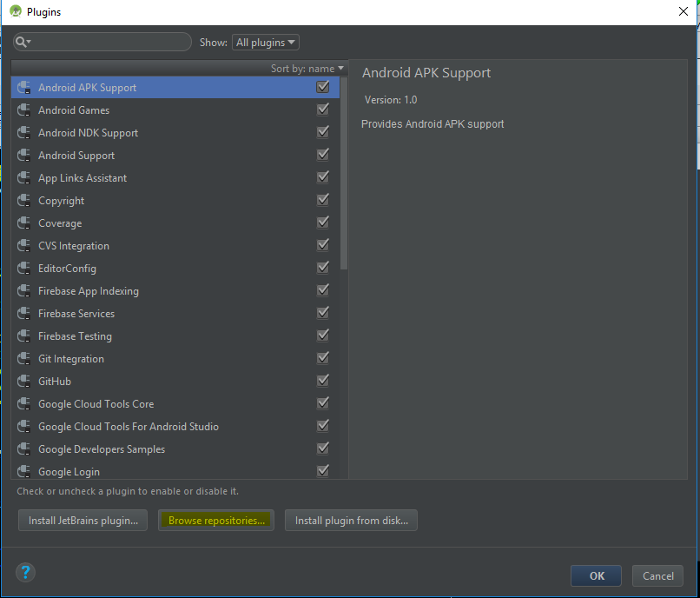Select Android Games in the list
This screenshot has height=598, width=700.
click(175, 110)
